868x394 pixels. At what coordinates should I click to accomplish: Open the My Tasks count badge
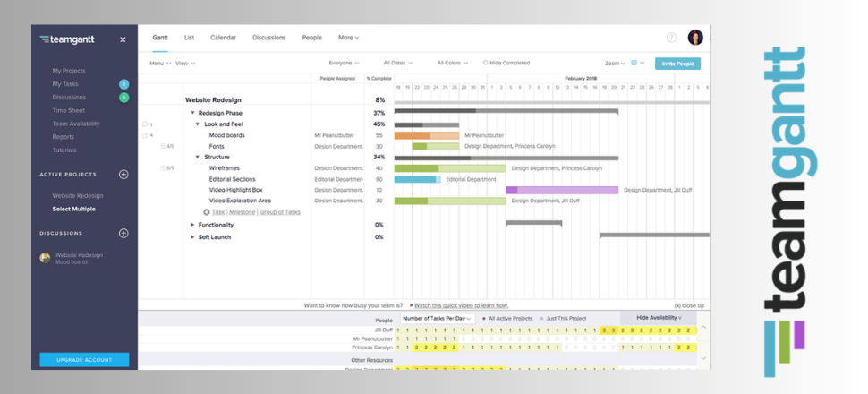(123, 84)
